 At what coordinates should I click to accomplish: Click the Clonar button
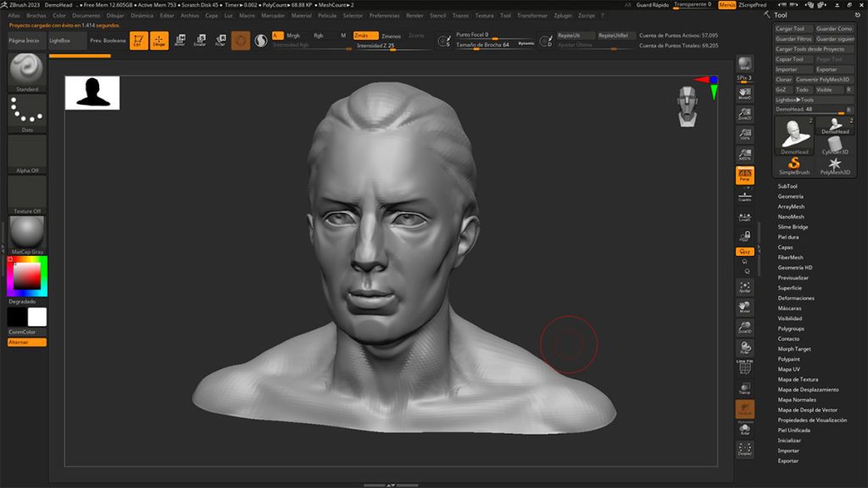[x=783, y=80]
